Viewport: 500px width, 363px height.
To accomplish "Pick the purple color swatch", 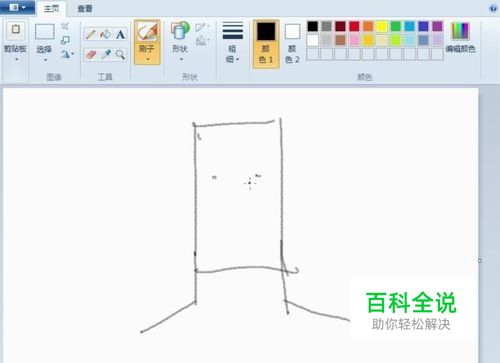I will [437, 26].
